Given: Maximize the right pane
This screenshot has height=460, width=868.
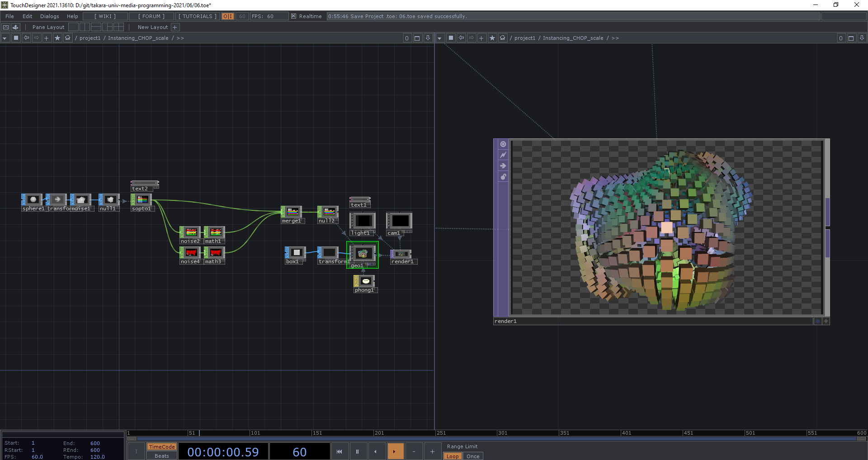Looking at the screenshot, I should [851, 38].
